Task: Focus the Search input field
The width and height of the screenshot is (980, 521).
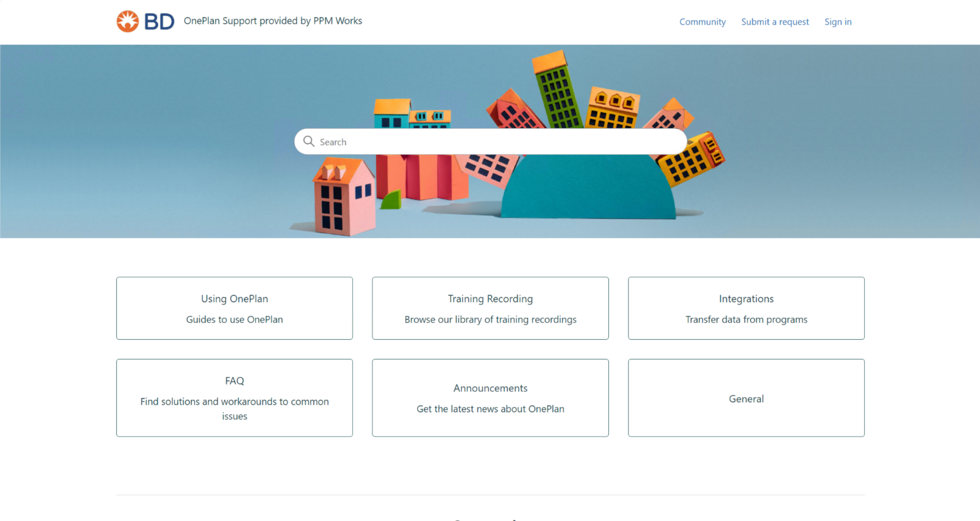Action: (x=490, y=141)
